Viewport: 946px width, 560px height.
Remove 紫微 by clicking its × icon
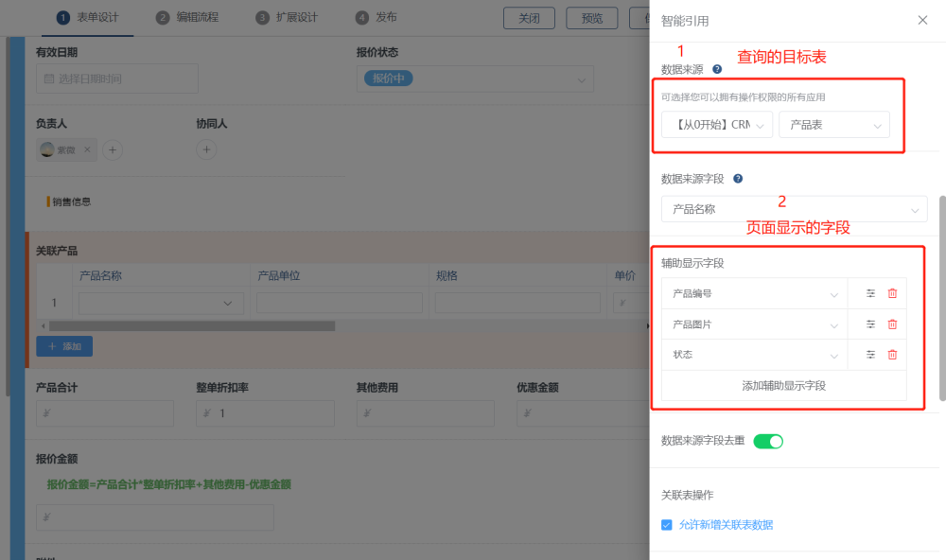[86, 149]
